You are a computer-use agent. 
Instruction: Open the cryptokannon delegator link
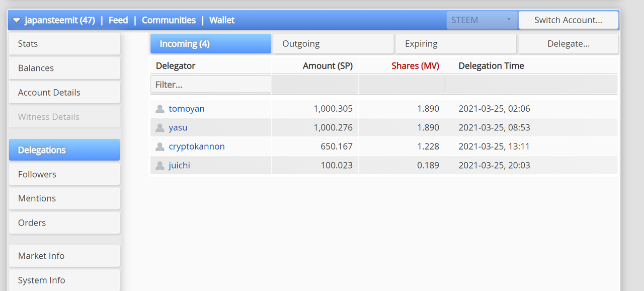pyautogui.click(x=197, y=147)
